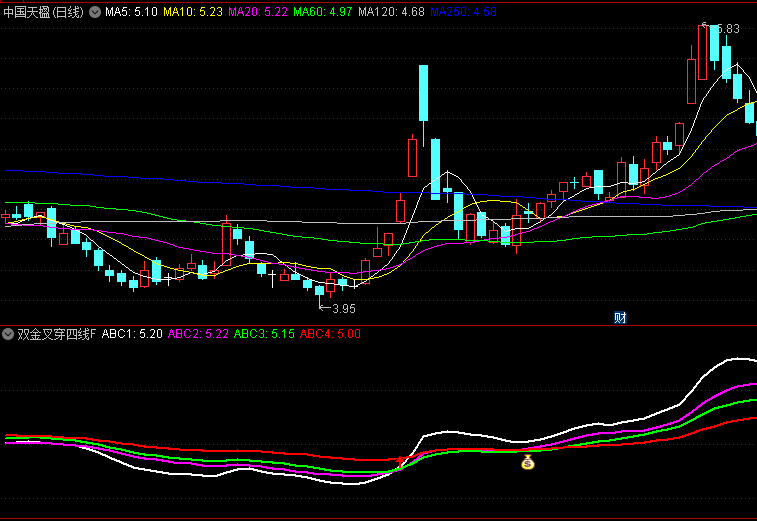Select the magenta MA20 label
The width and height of the screenshot is (757, 521).
(x=258, y=12)
